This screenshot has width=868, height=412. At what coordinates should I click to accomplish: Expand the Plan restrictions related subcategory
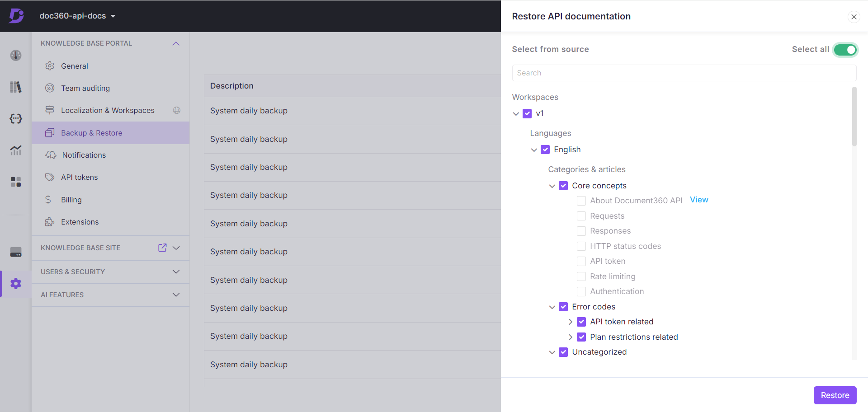(x=571, y=337)
